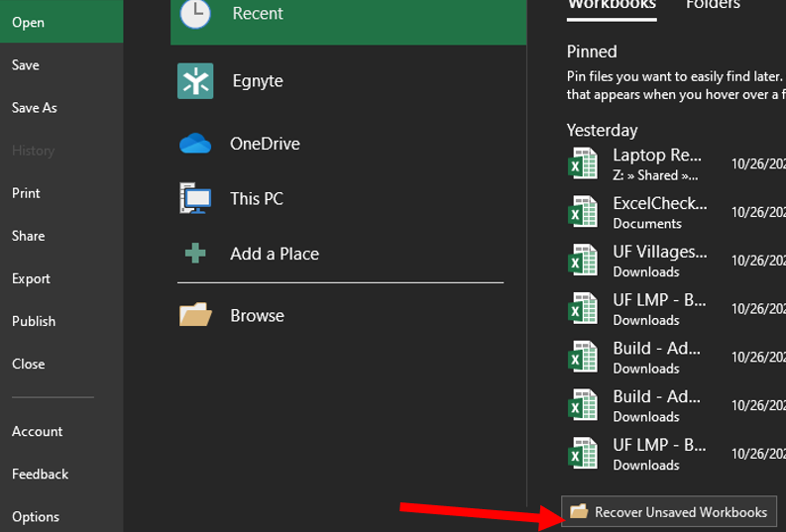Click folder icon on Recover Unsaved Workbooks
The height and width of the screenshot is (532, 786).
point(579,511)
